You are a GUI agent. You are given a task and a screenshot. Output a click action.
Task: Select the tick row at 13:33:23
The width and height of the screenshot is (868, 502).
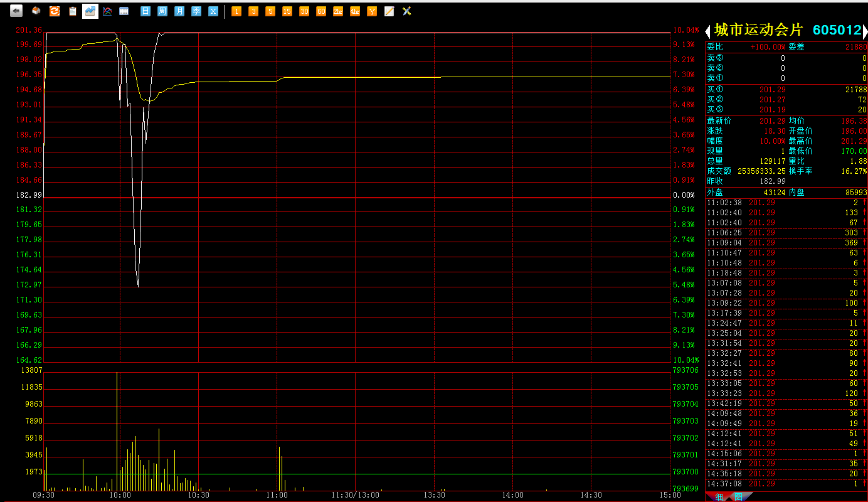pos(786,393)
